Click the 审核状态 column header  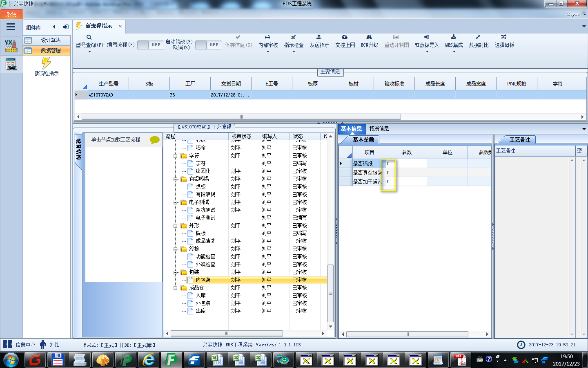(x=242, y=136)
